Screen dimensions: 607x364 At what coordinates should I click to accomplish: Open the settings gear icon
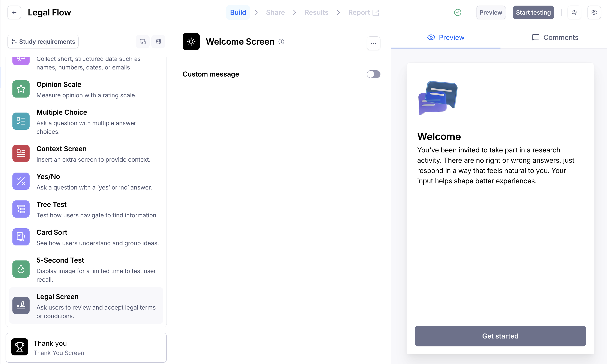click(x=594, y=12)
